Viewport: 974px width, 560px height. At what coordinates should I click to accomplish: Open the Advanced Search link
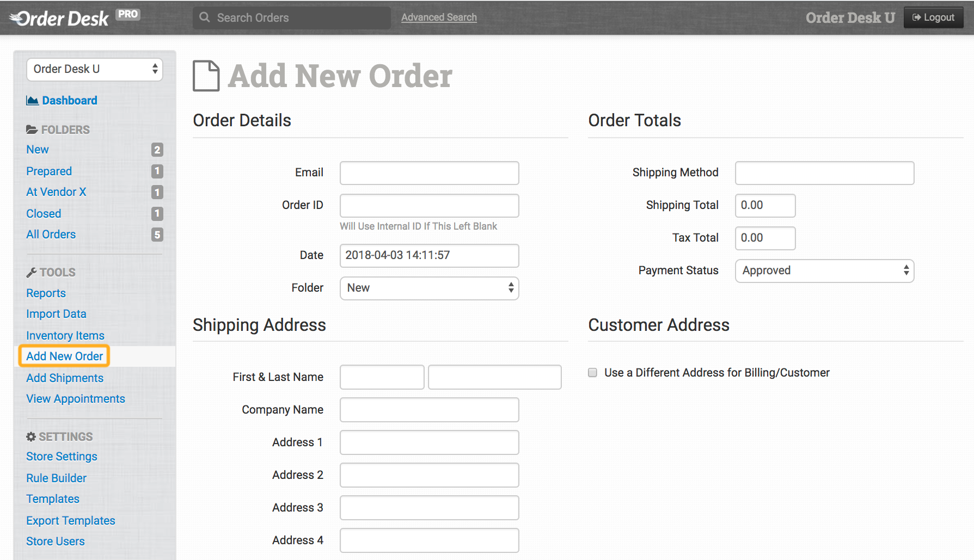click(x=439, y=17)
